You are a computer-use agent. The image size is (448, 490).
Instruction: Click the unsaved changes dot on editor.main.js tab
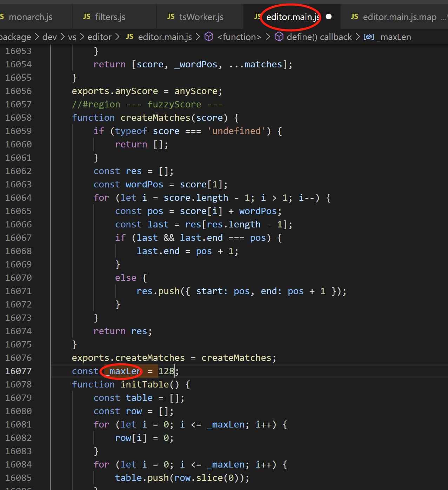(328, 16)
